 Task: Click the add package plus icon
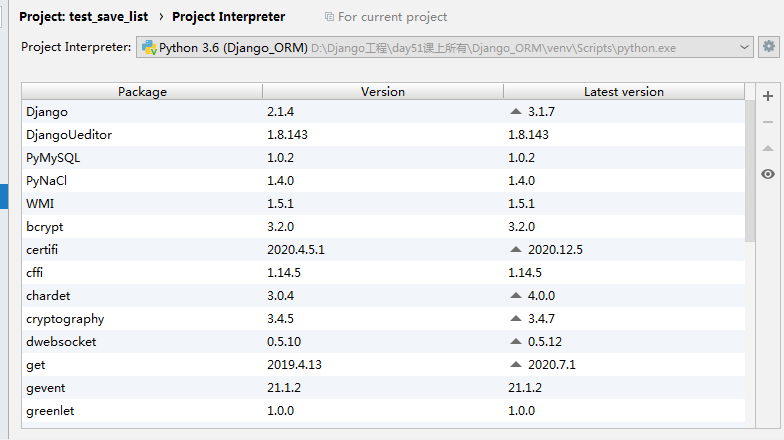[768, 97]
